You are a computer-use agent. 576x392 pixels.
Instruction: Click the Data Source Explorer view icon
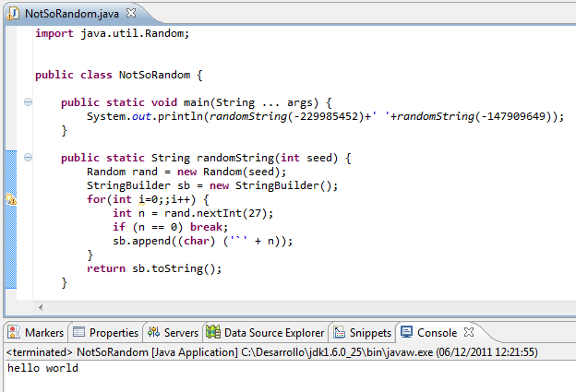click(213, 332)
